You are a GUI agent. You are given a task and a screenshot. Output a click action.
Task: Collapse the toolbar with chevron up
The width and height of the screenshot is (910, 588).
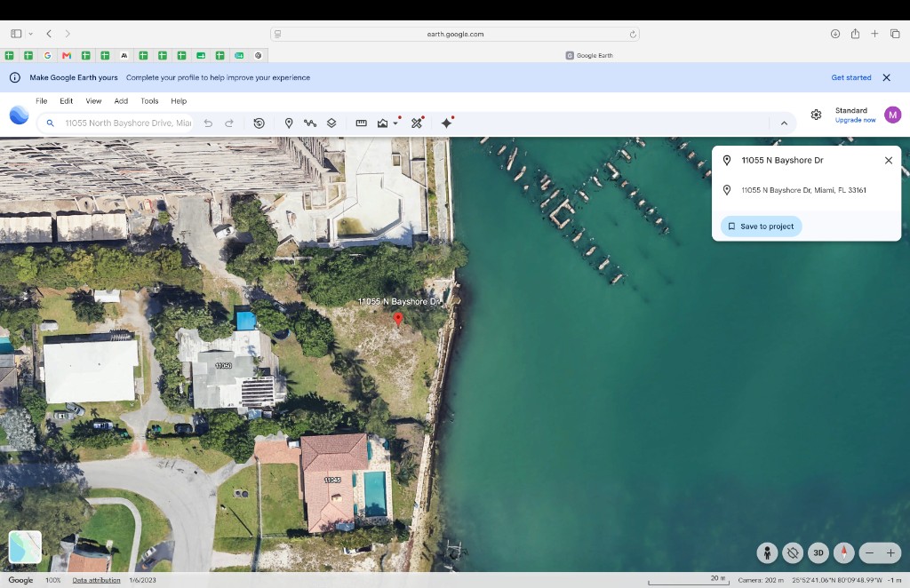(784, 123)
